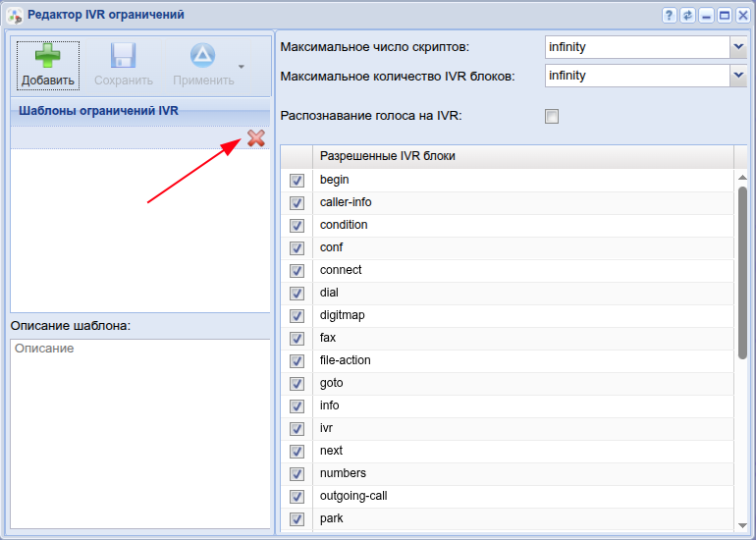
Task: Click the Разрешенные IVR блоки column header
Action: click(x=522, y=156)
